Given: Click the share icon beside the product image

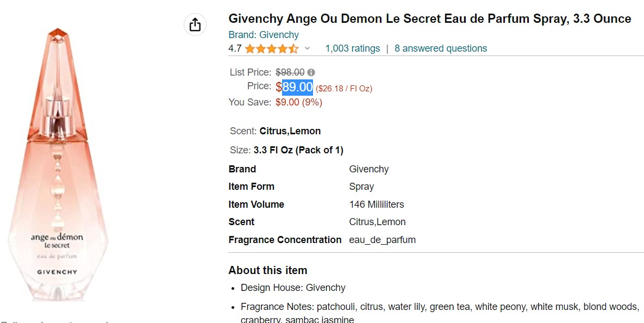Looking at the screenshot, I should (195, 24).
